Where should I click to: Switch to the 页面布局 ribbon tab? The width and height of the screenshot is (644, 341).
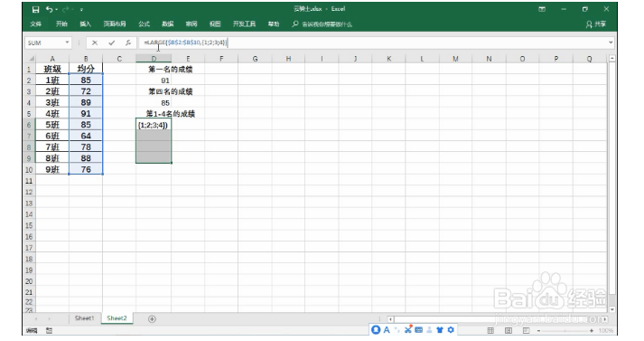[115, 24]
